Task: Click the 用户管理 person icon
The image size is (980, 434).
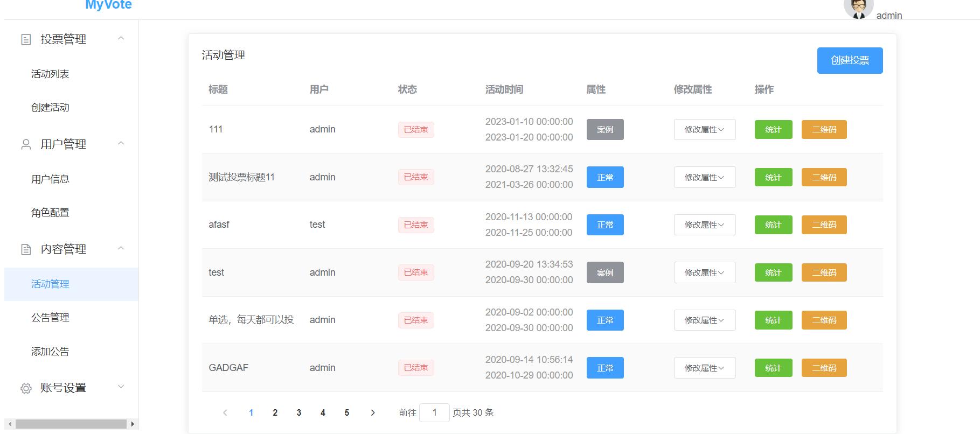Action: pos(26,144)
